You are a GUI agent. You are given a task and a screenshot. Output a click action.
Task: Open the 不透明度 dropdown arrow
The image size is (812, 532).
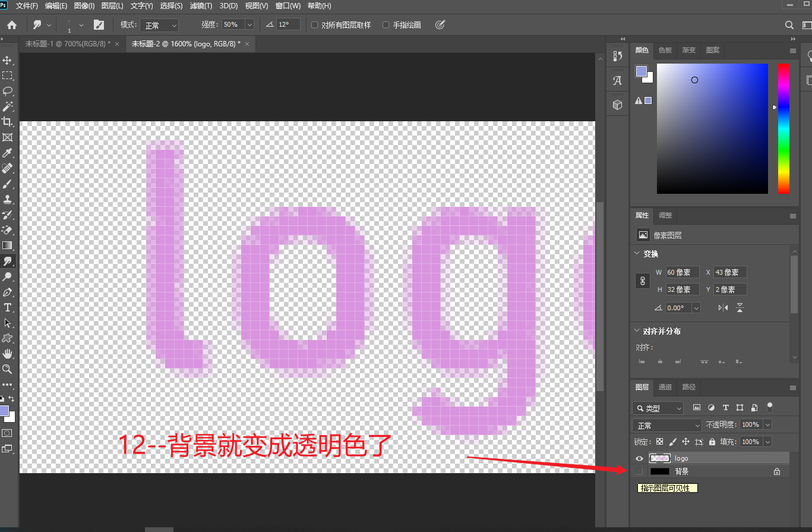tap(767, 424)
